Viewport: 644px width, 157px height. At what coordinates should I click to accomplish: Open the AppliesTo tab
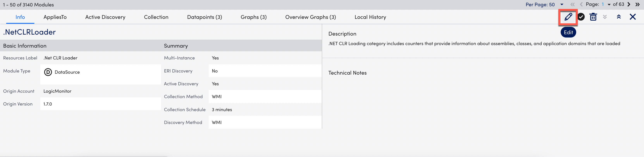[x=55, y=17]
